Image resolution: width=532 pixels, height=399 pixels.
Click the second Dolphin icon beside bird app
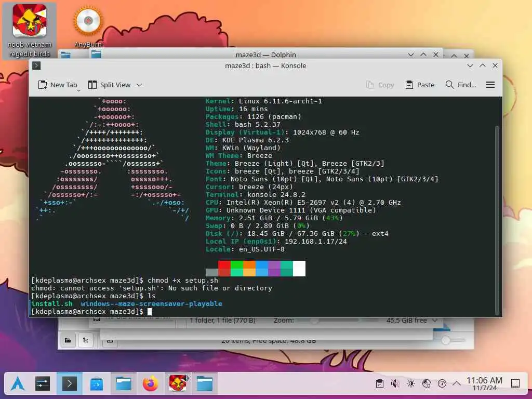pos(205,384)
